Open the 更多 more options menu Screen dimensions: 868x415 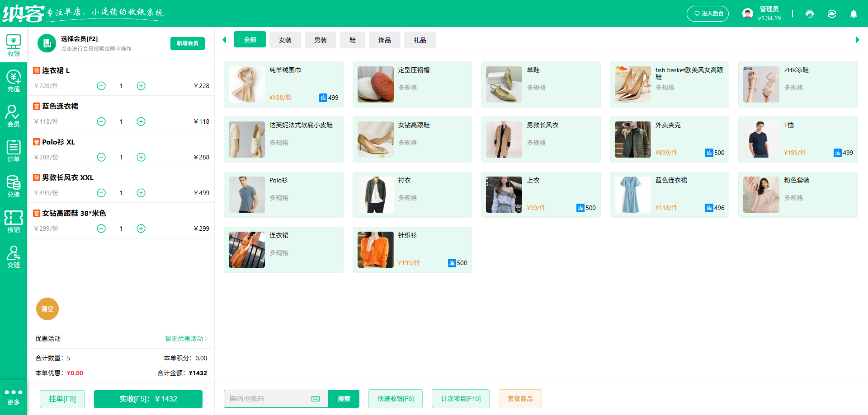point(14,395)
